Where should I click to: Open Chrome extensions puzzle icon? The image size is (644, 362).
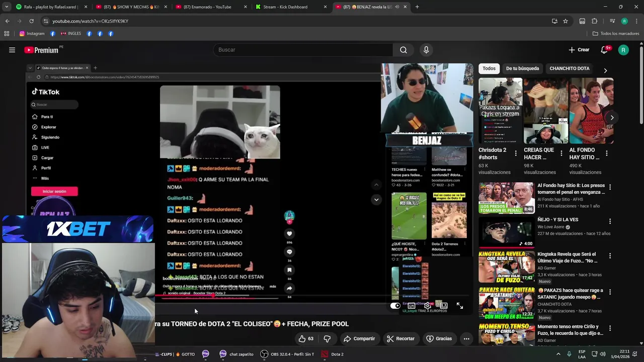click(x=594, y=21)
